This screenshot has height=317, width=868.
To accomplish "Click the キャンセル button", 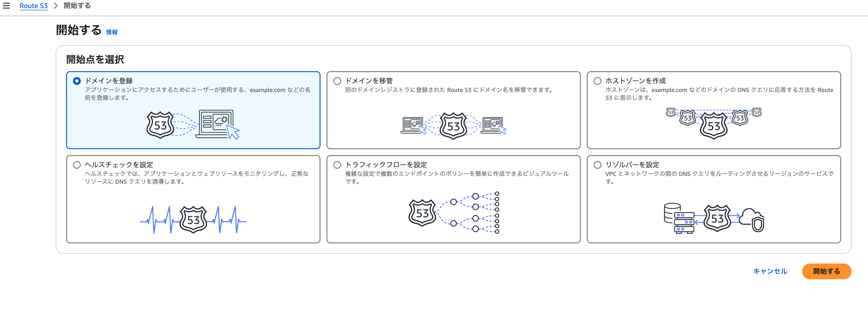I will 770,271.
